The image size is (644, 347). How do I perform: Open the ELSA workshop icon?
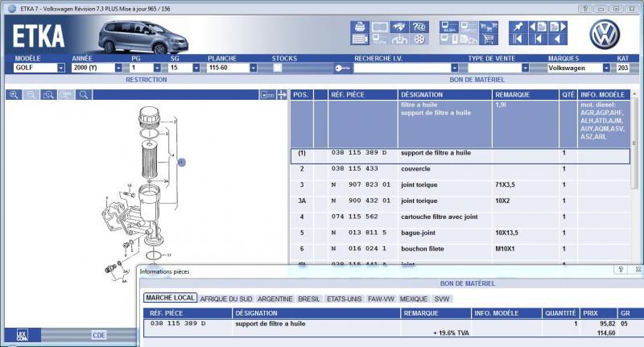[x=449, y=27]
